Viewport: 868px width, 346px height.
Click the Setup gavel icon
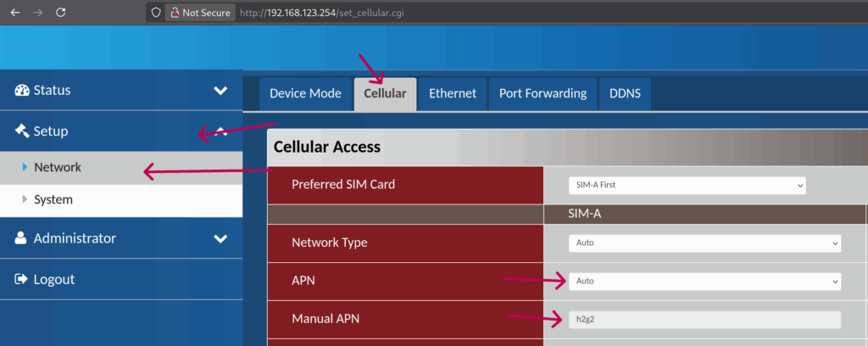pyautogui.click(x=22, y=131)
